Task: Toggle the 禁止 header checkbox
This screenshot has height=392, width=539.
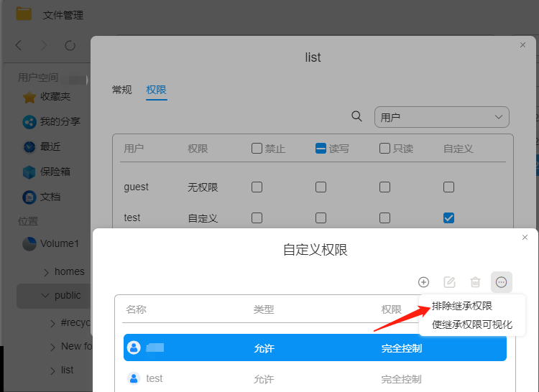Action: (x=257, y=149)
